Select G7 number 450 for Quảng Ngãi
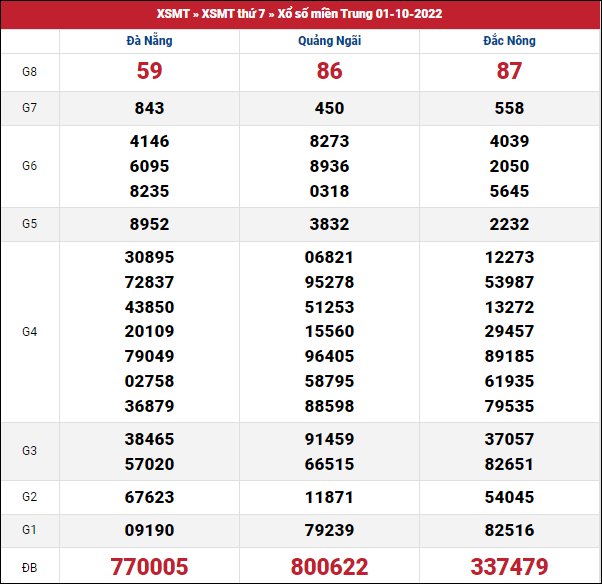Viewport: 602px width, 584px height. coord(329,108)
